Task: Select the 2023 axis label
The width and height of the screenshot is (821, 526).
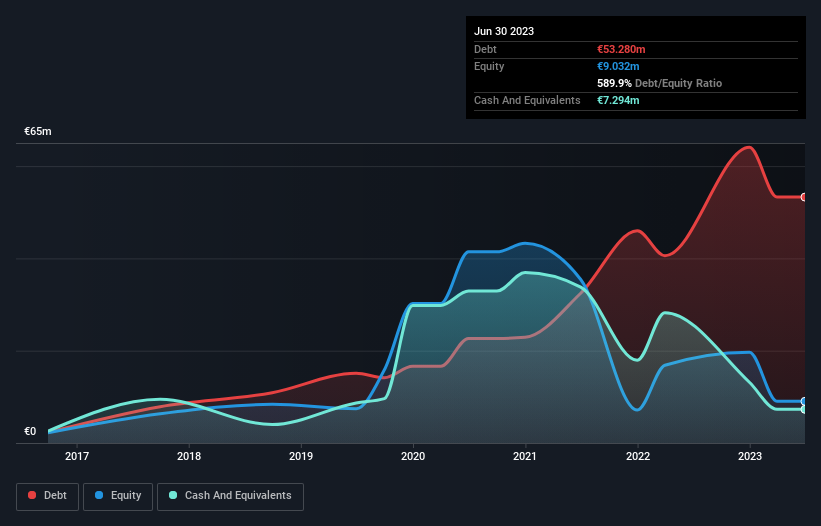Action: [x=750, y=456]
